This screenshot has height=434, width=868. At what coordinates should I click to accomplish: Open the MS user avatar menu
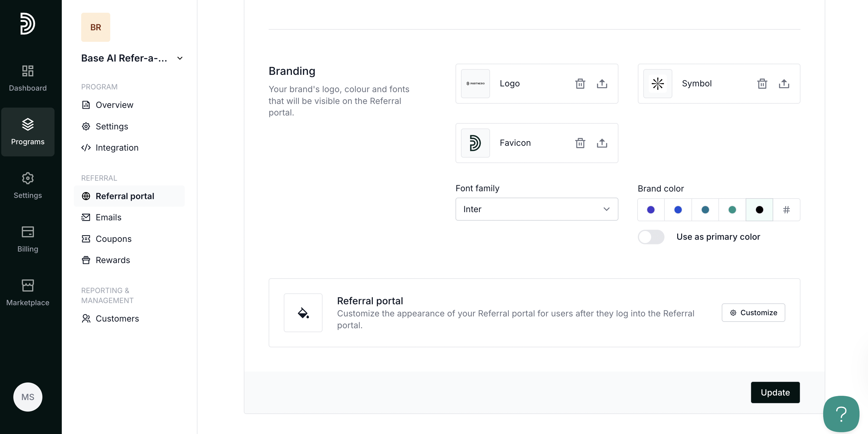pyautogui.click(x=28, y=396)
